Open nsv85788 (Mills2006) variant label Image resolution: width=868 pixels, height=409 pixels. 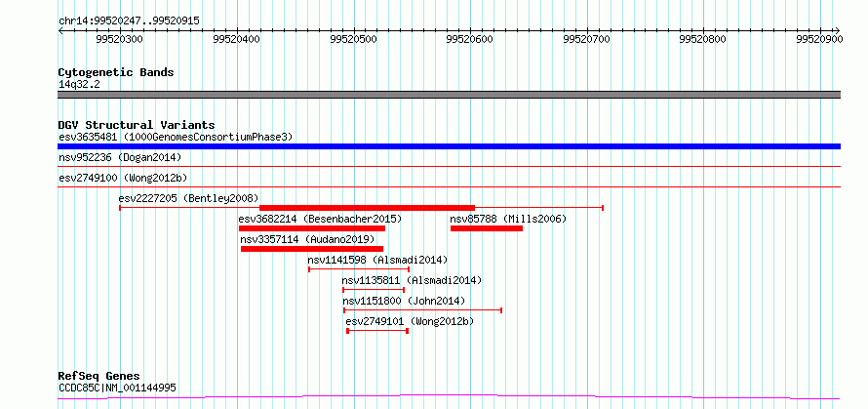[508, 219]
